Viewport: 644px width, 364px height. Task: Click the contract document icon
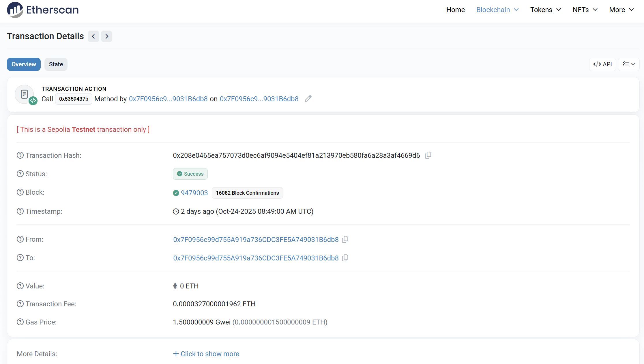click(x=25, y=94)
